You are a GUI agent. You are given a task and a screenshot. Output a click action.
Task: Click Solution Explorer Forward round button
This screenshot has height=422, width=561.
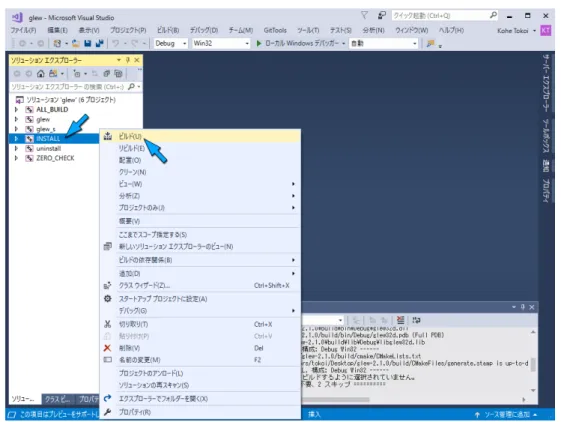29,74
